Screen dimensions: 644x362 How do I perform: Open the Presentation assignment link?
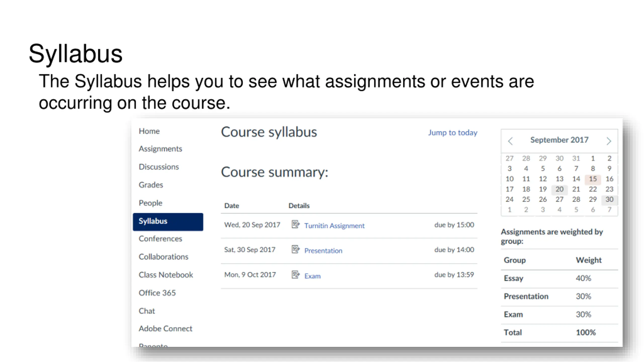pos(323,251)
